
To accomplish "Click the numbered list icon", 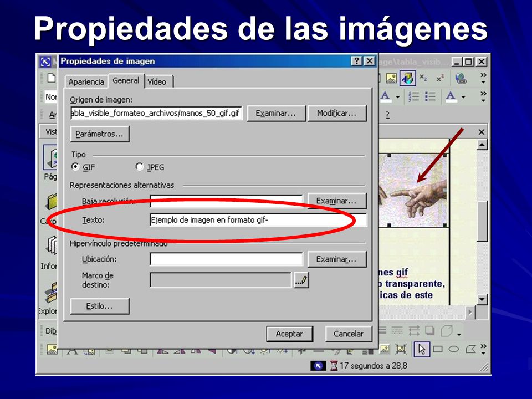I will click(414, 96).
